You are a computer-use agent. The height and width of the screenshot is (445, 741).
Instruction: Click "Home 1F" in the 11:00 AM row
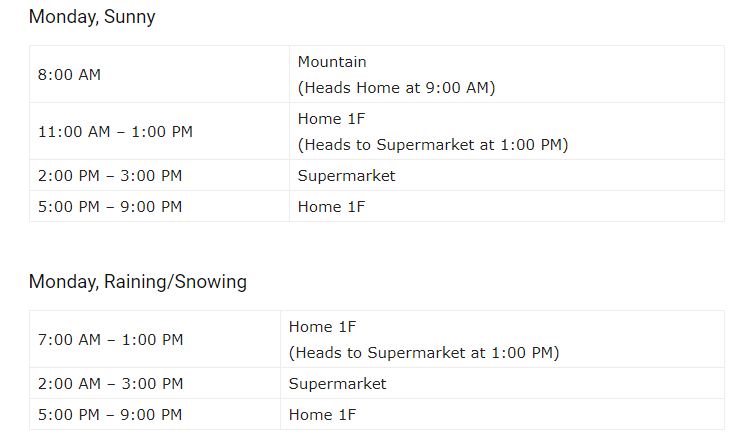[x=331, y=119]
